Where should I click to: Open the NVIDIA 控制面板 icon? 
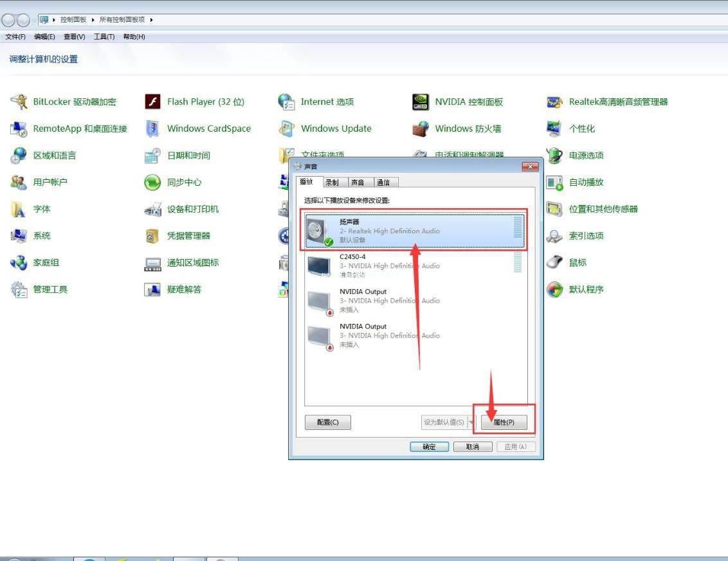point(421,102)
